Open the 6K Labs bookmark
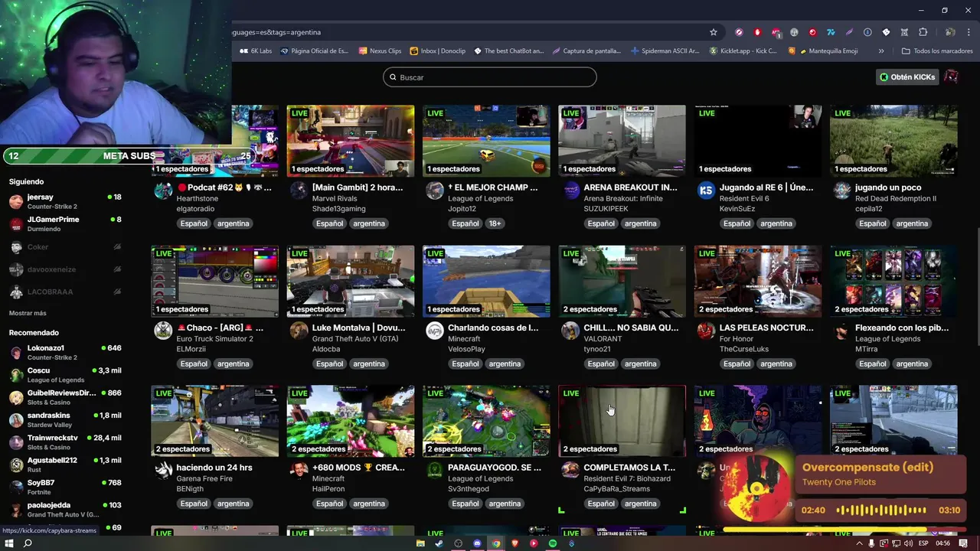 256,51
